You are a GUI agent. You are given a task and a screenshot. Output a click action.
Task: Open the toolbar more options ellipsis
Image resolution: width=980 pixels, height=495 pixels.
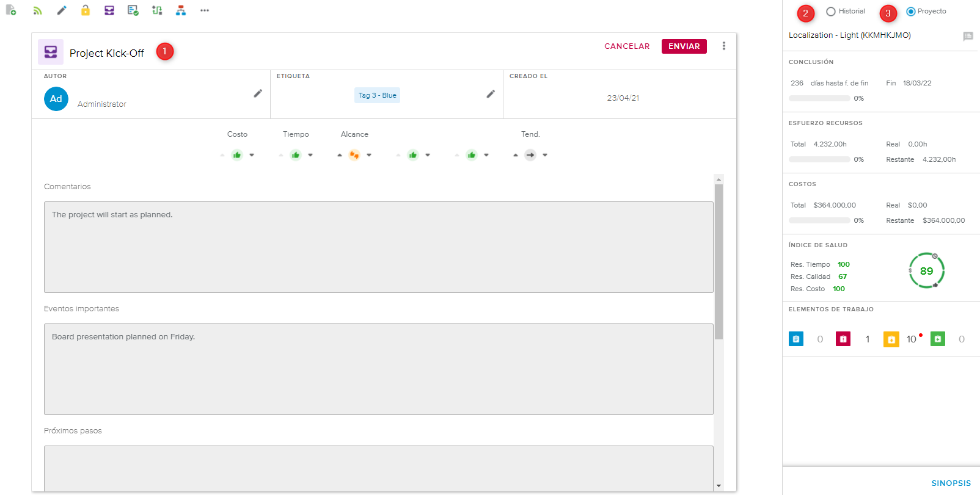[x=205, y=10]
